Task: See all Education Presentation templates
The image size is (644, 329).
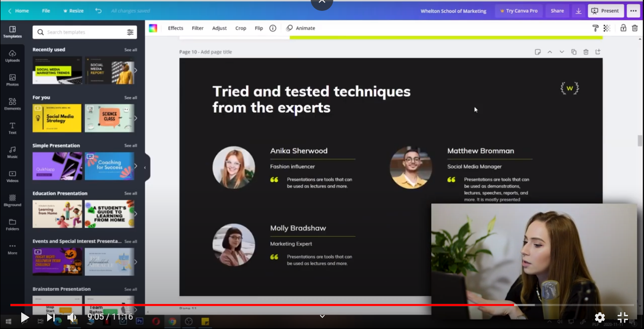Action: (131, 194)
